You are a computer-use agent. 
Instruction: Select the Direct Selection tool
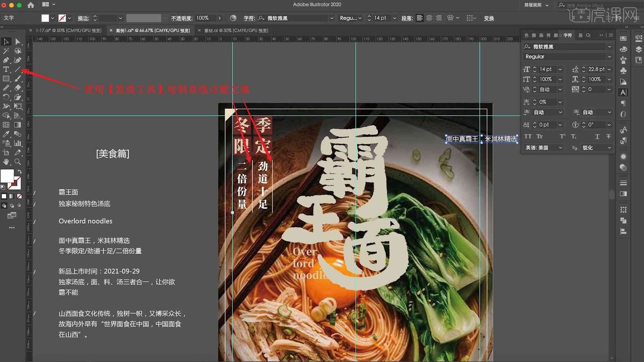18,42
